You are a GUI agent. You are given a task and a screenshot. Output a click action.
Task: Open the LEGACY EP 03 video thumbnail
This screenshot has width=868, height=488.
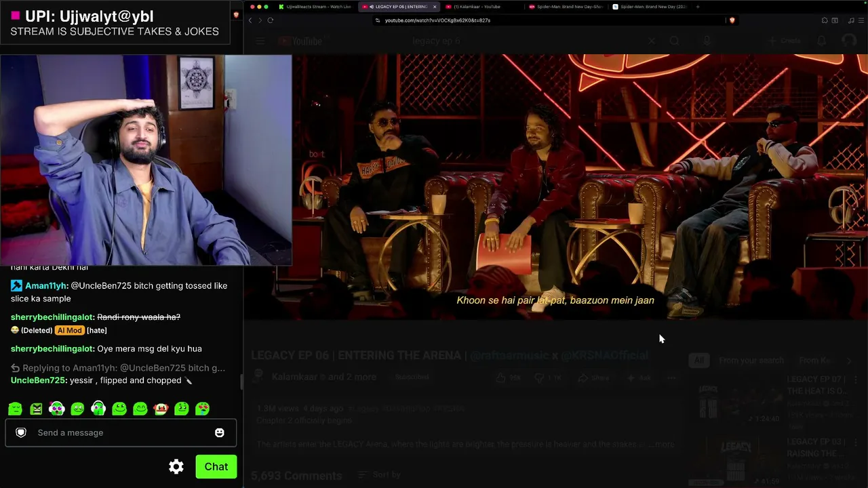[x=738, y=463]
